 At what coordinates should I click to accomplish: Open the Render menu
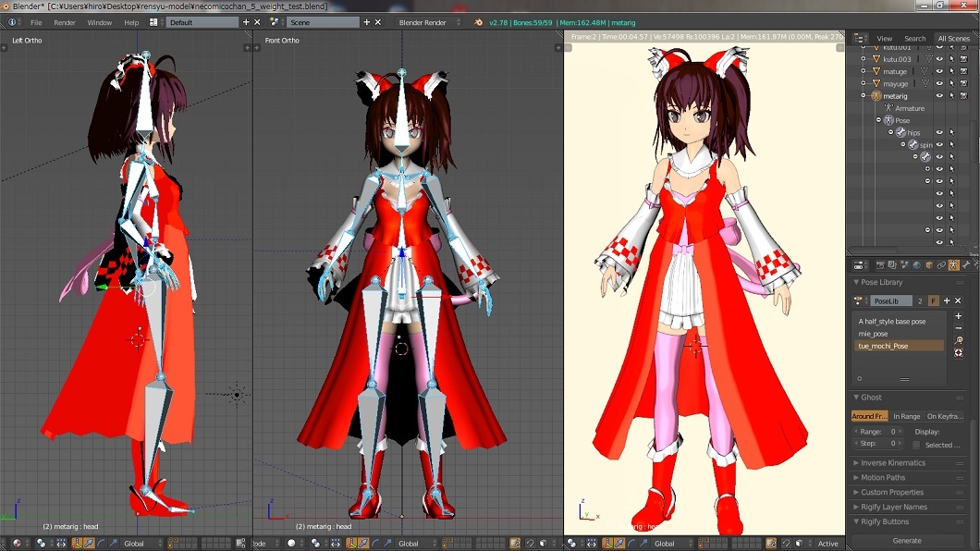pyautogui.click(x=65, y=22)
